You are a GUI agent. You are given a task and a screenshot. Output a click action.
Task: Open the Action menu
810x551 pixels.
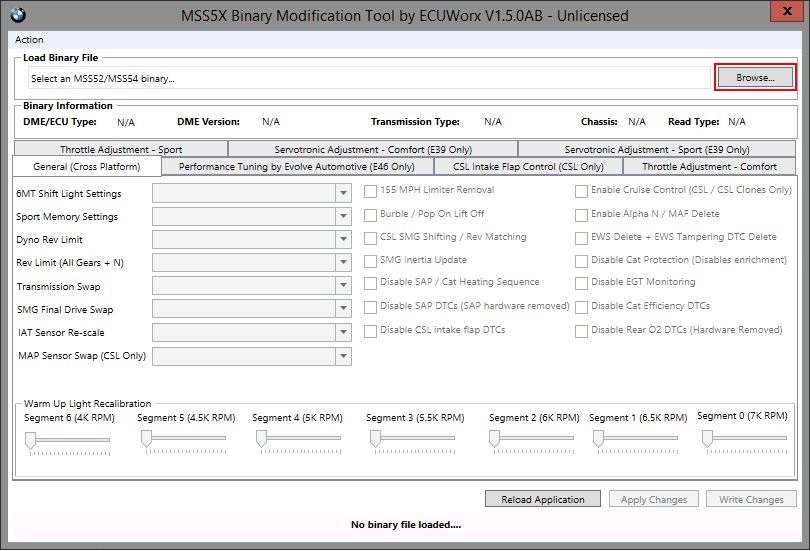(x=29, y=40)
